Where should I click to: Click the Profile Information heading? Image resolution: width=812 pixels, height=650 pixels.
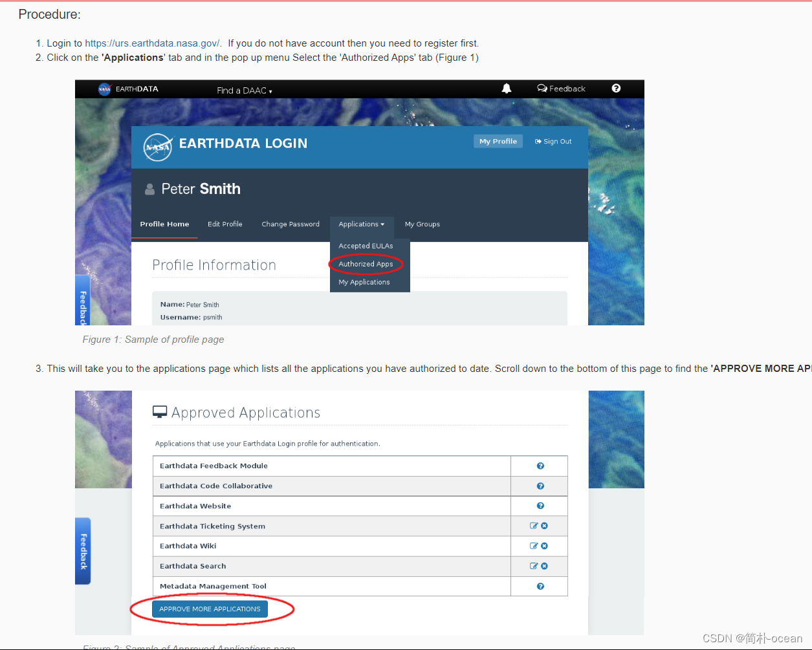(x=214, y=265)
